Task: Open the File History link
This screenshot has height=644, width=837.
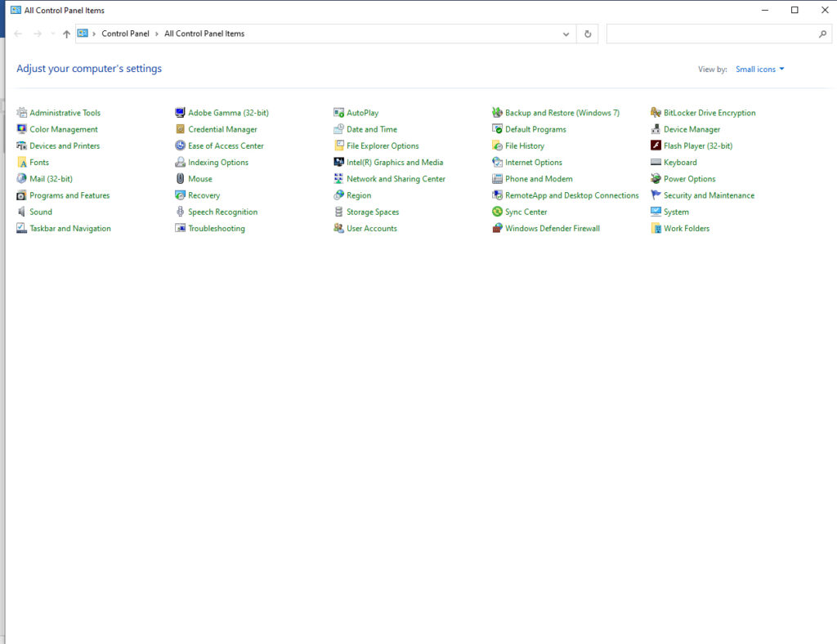Action: point(525,145)
